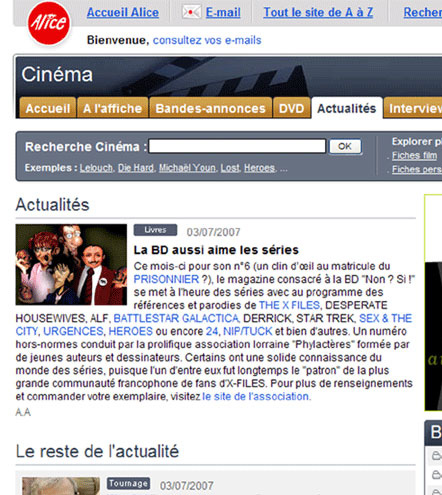Visit le site de l'association link

click(255, 396)
